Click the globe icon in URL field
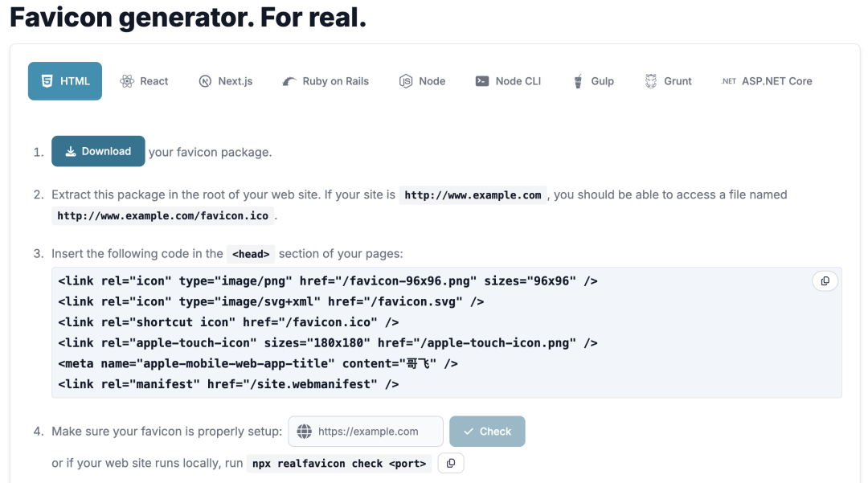The width and height of the screenshot is (868, 483). tap(304, 432)
